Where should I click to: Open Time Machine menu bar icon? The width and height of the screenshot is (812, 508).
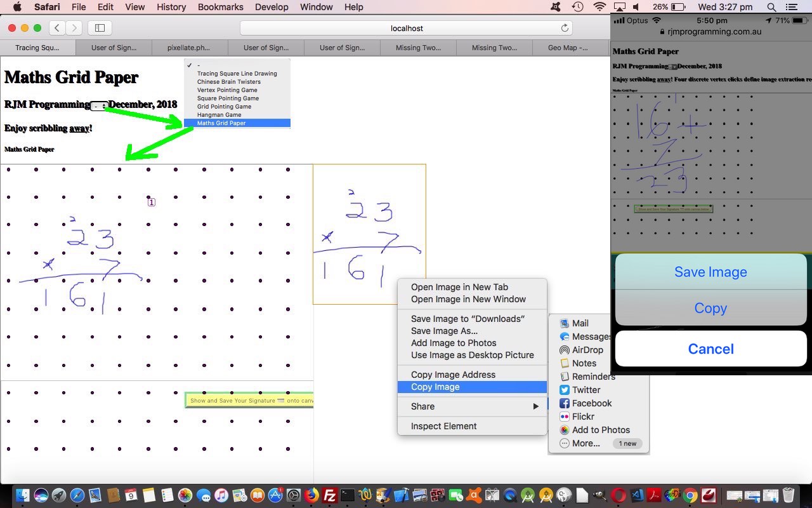577,7
